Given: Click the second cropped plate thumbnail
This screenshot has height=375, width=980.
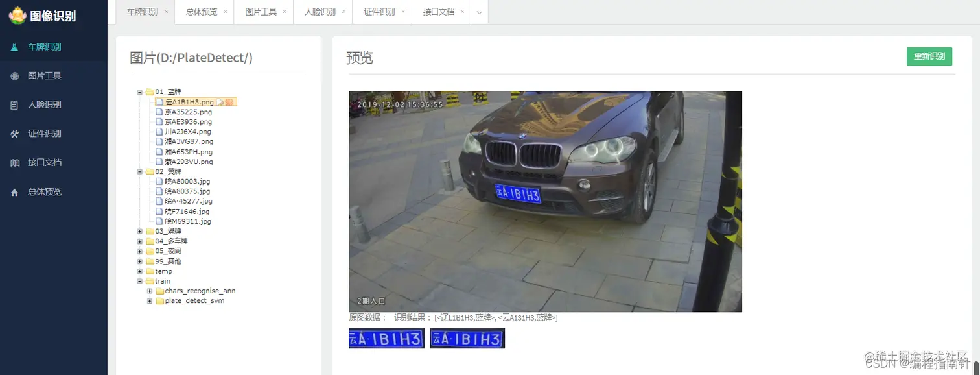Looking at the screenshot, I should (467, 339).
